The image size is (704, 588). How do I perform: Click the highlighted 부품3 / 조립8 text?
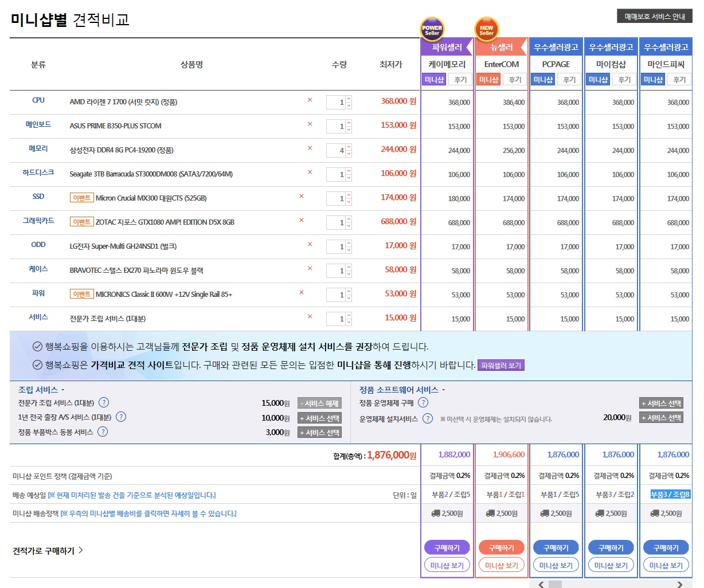tap(670, 494)
